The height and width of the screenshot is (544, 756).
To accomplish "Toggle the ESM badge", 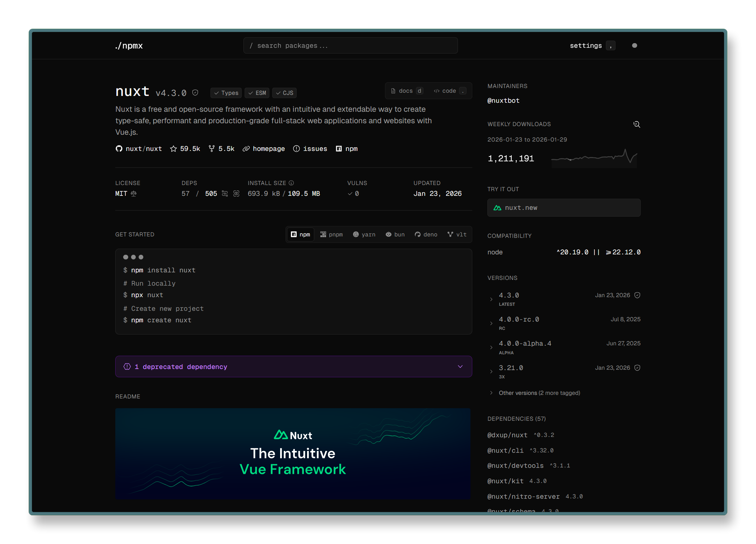I will (x=257, y=93).
